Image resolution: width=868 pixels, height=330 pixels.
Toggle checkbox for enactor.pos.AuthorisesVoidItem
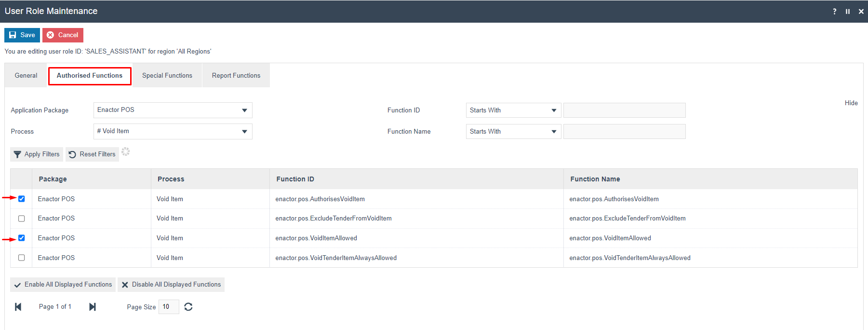coord(22,199)
